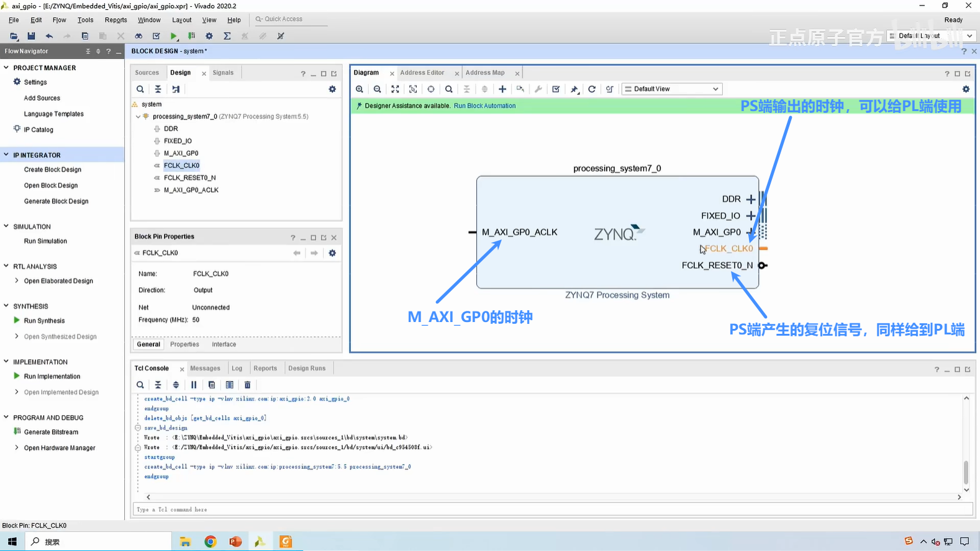Save the block design with the floppy icon

31,36
